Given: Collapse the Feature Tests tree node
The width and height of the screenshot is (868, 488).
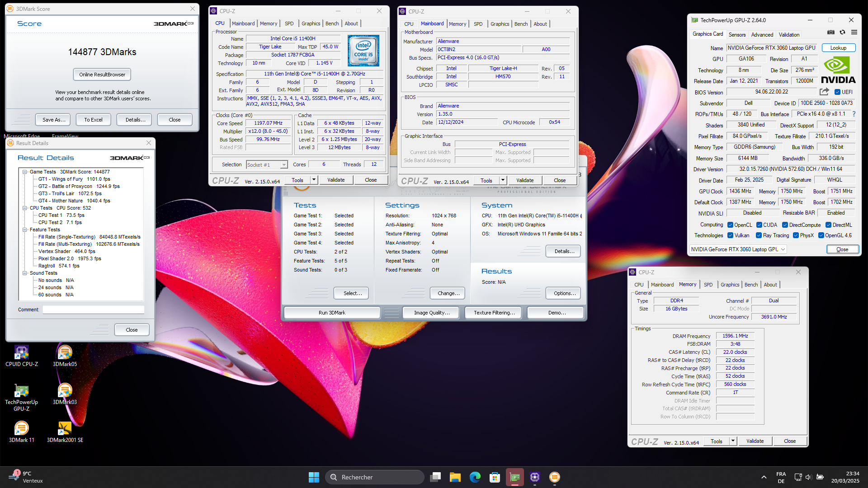Looking at the screenshot, I should tap(25, 230).
